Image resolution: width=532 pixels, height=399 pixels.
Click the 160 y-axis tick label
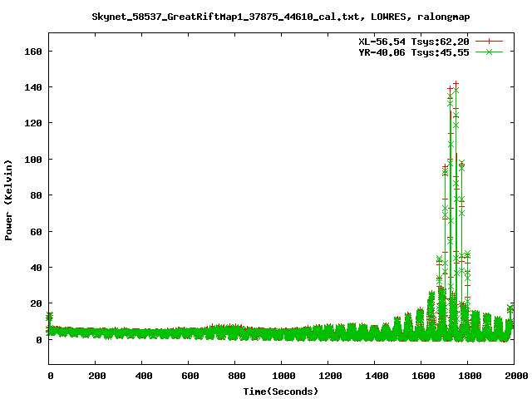(33, 52)
